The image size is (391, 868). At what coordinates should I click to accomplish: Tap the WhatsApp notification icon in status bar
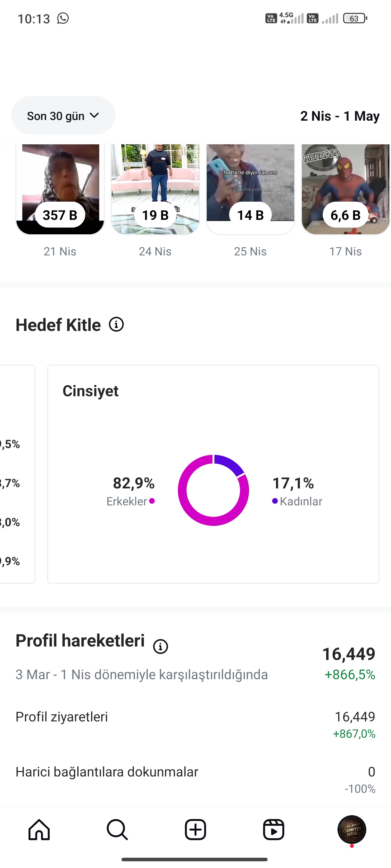click(63, 18)
